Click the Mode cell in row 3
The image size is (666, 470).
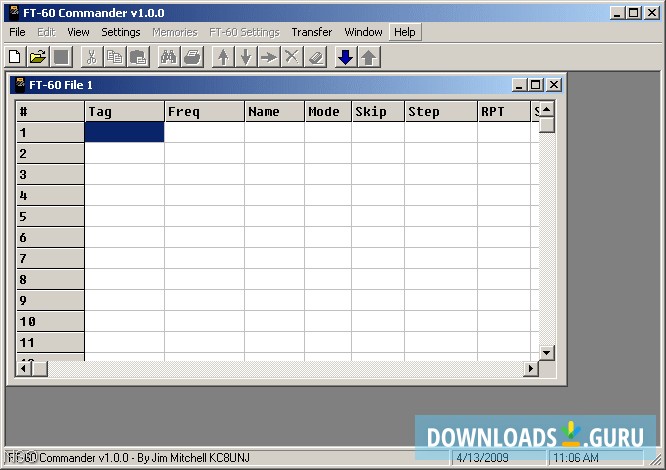pyautogui.click(x=328, y=174)
